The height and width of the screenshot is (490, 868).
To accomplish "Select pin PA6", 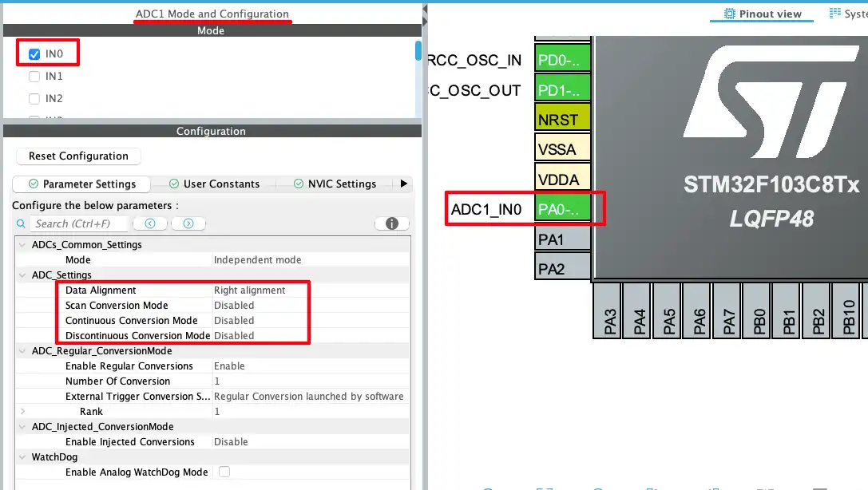I will point(697,310).
